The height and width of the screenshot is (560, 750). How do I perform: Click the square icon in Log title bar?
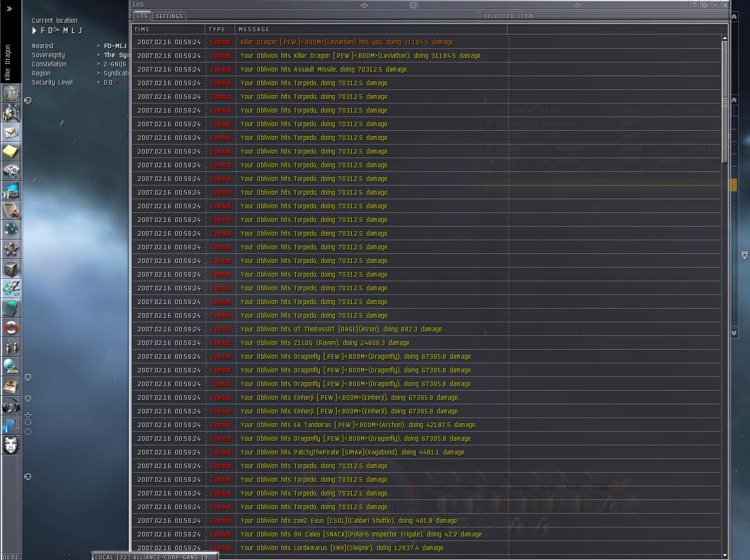click(414, 5)
